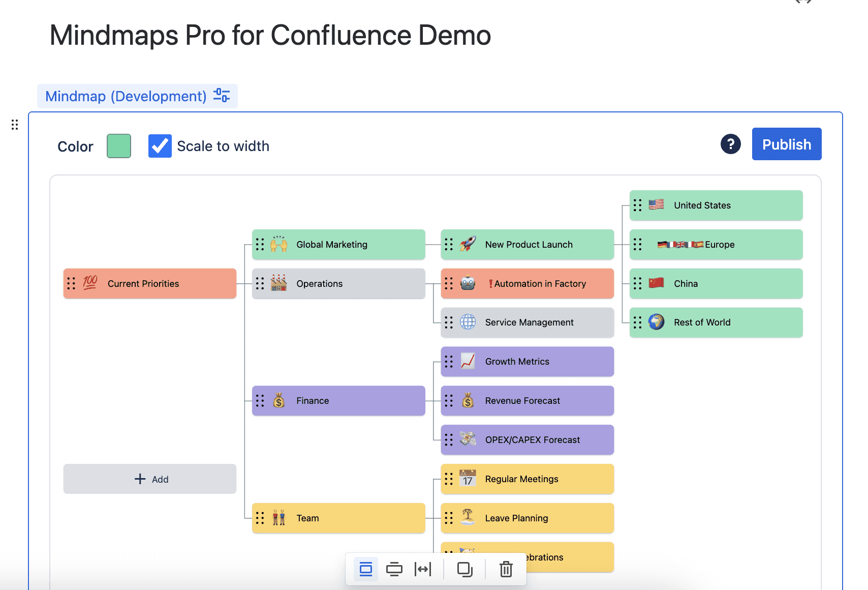Click the Add node button

click(x=150, y=479)
